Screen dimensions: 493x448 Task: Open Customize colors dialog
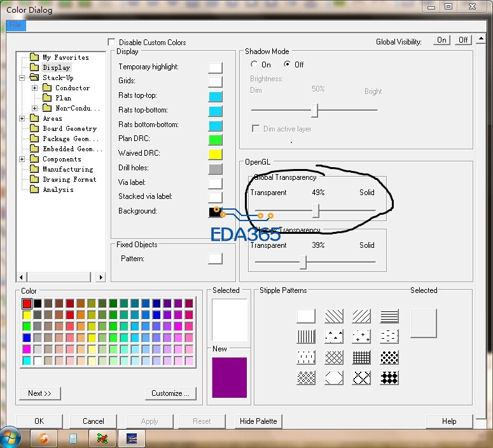tap(170, 393)
